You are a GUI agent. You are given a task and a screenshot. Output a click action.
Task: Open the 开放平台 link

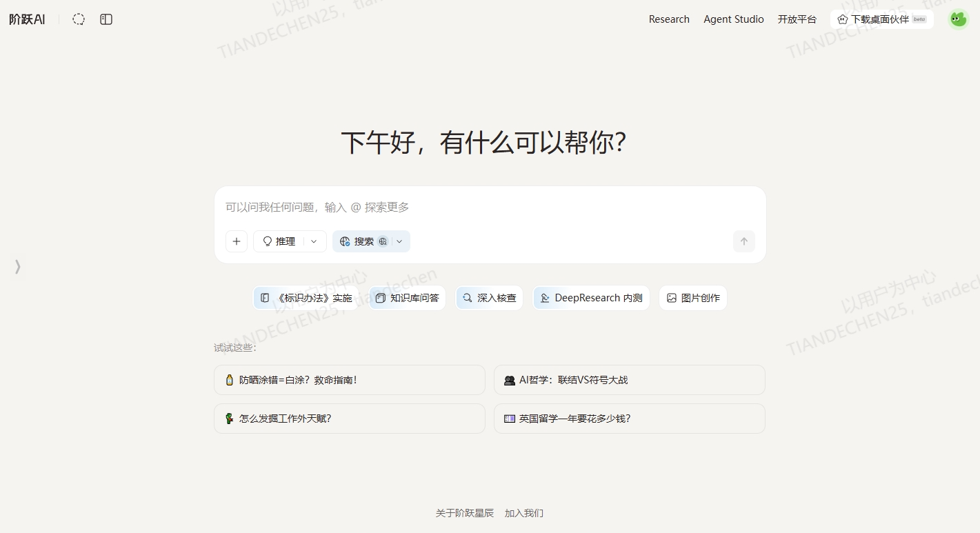click(797, 19)
